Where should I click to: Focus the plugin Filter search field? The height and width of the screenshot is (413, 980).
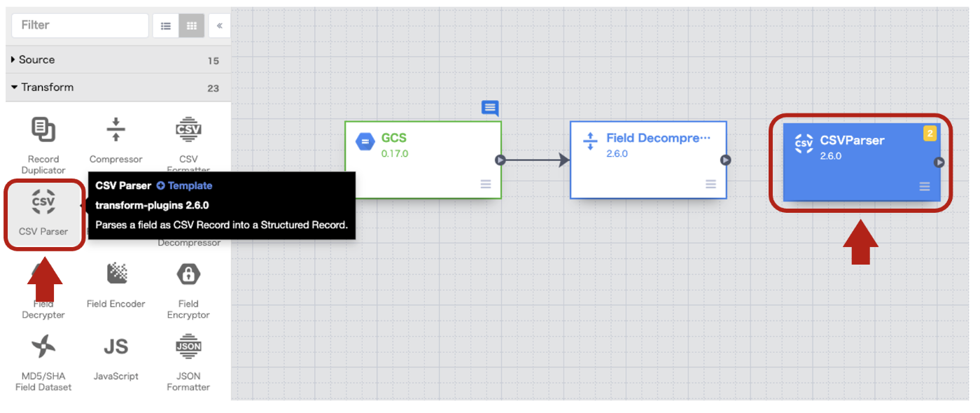click(x=80, y=26)
